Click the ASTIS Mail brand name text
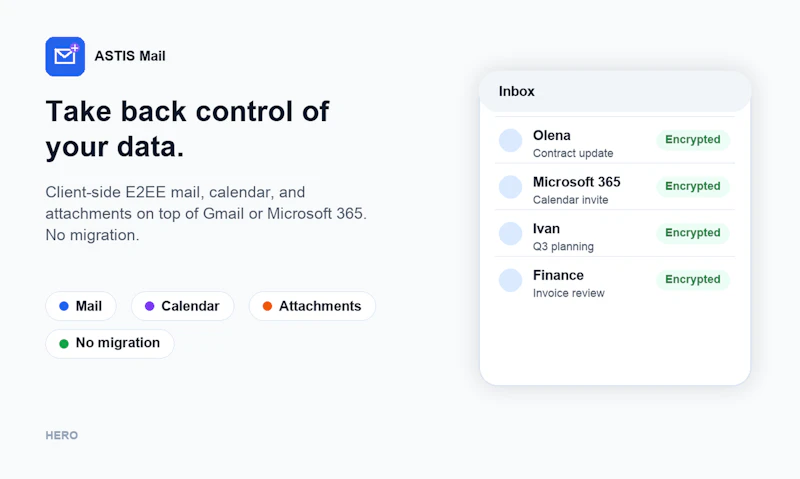This screenshot has height=479, width=800. 130,56
